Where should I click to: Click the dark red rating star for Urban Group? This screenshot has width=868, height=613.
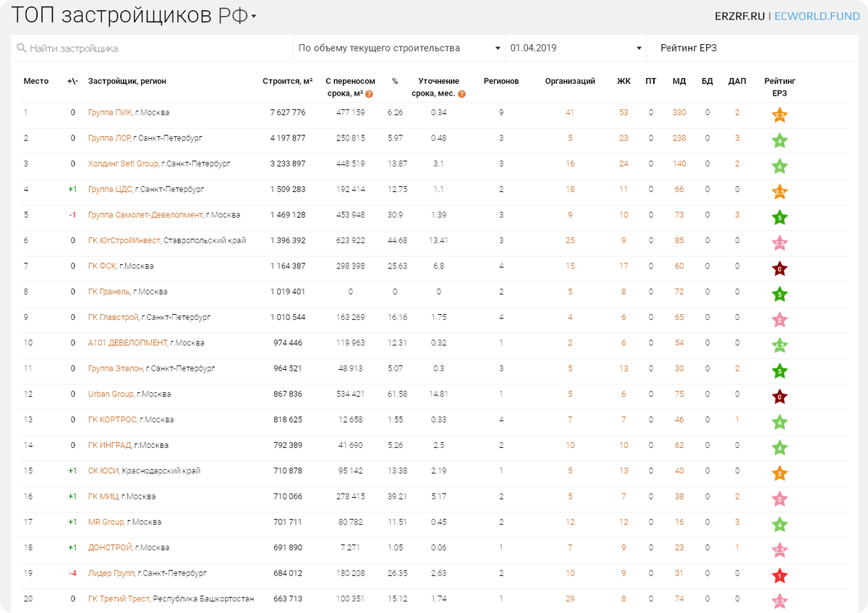point(780,397)
